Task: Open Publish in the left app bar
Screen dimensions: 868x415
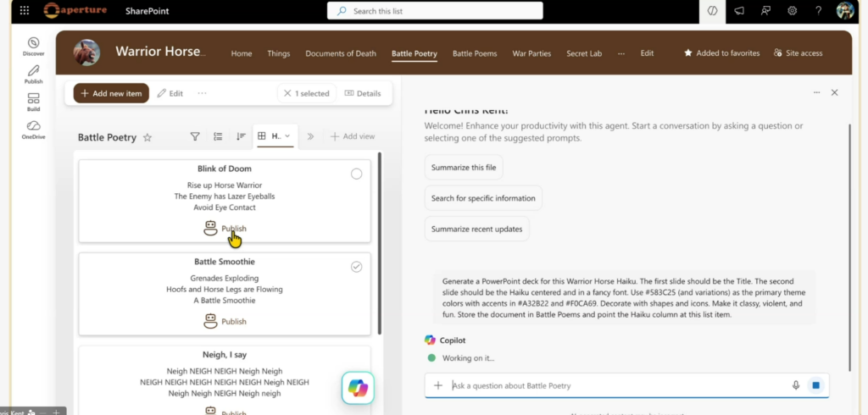Action: [33, 75]
